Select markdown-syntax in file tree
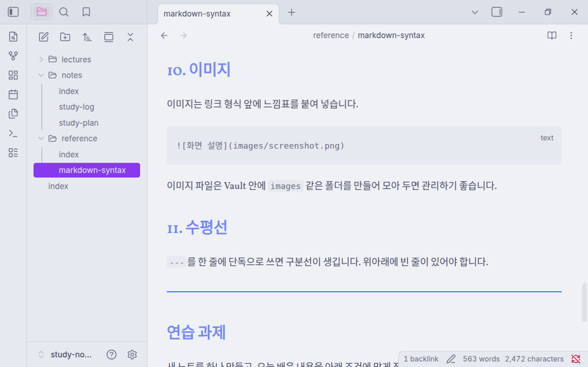588x367 pixels. tap(87, 170)
